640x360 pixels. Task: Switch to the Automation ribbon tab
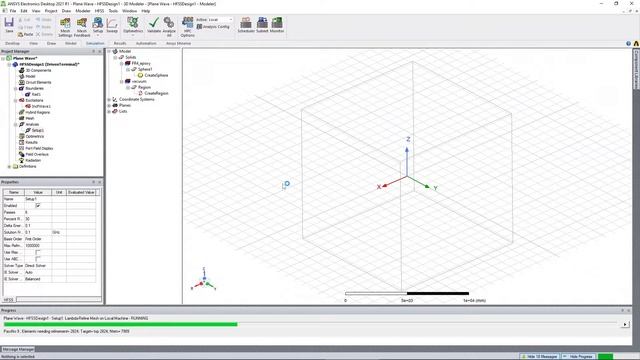coord(146,43)
